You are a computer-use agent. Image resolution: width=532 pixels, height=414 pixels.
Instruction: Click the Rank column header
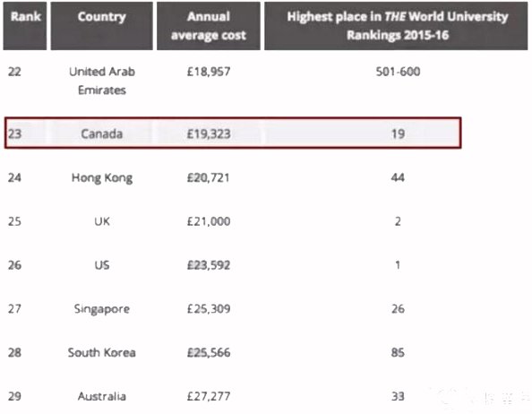click(x=25, y=26)
